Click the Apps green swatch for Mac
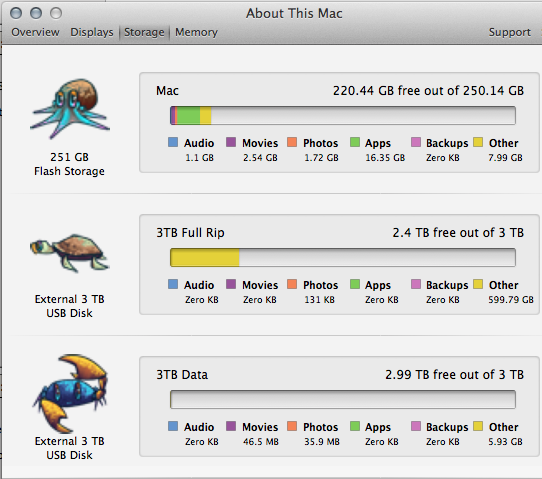Image resolution: width=542 pixels, height=479 pixels. [355, 142]
